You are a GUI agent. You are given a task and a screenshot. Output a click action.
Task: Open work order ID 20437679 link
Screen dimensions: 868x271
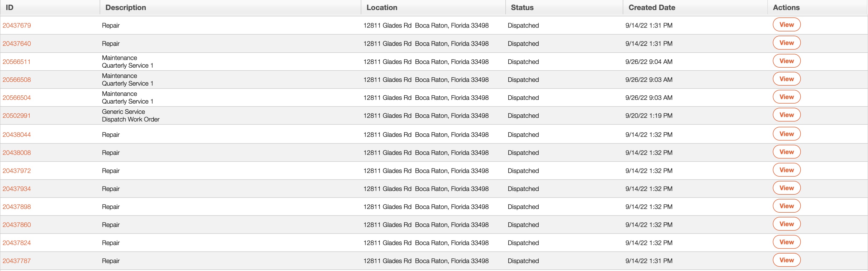(16, 26)
